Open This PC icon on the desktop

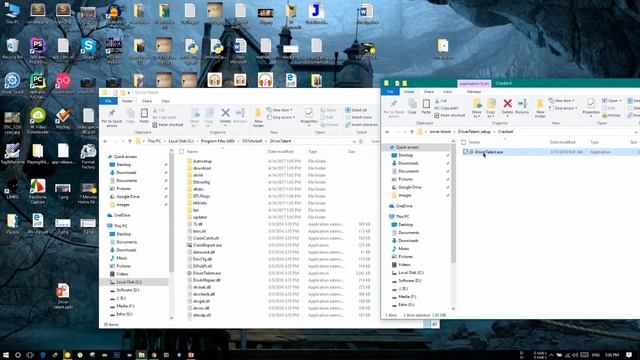coord(12,13)
